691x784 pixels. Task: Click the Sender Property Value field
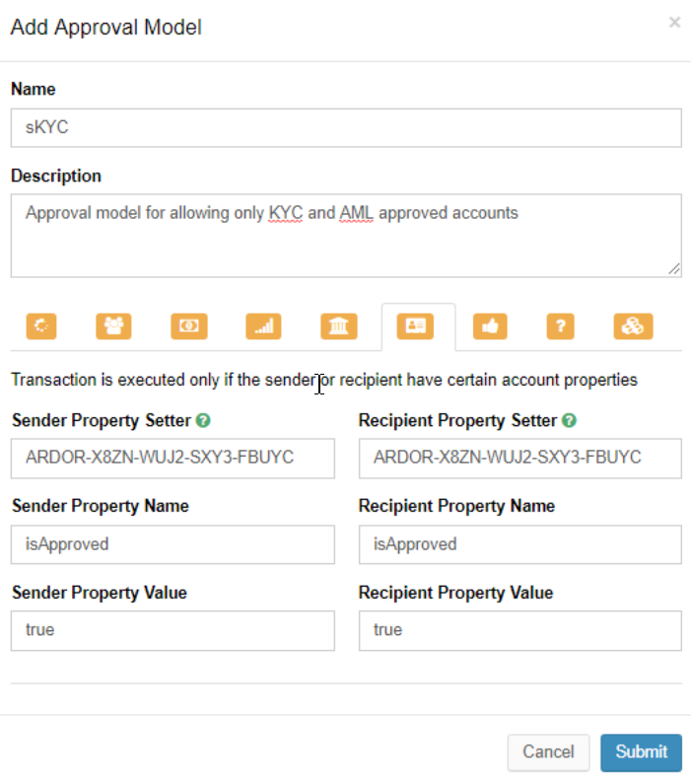pyautogui.click(x=173, y=630)
